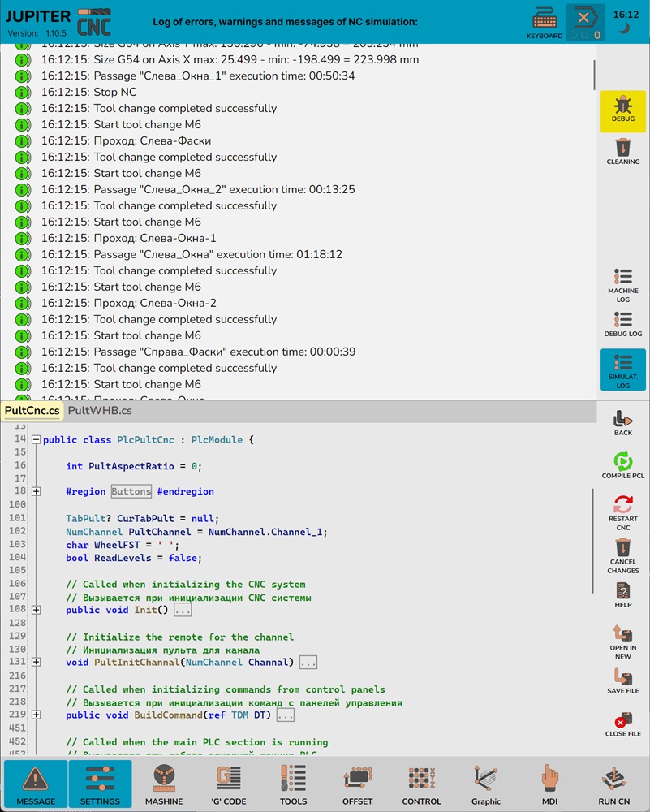The height and width of the screenshot is (812, 650).
Task: Go to the RUN CN screen
Action: click(x=613, y=785)
